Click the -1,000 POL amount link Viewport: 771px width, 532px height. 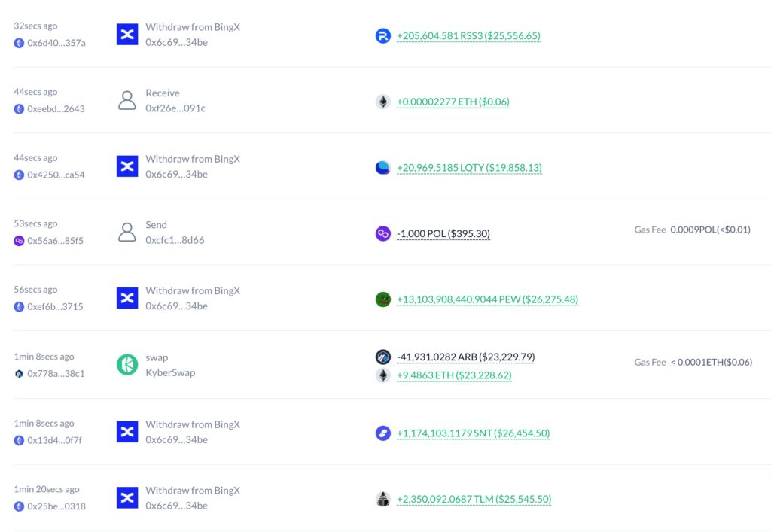pos(441,233)
